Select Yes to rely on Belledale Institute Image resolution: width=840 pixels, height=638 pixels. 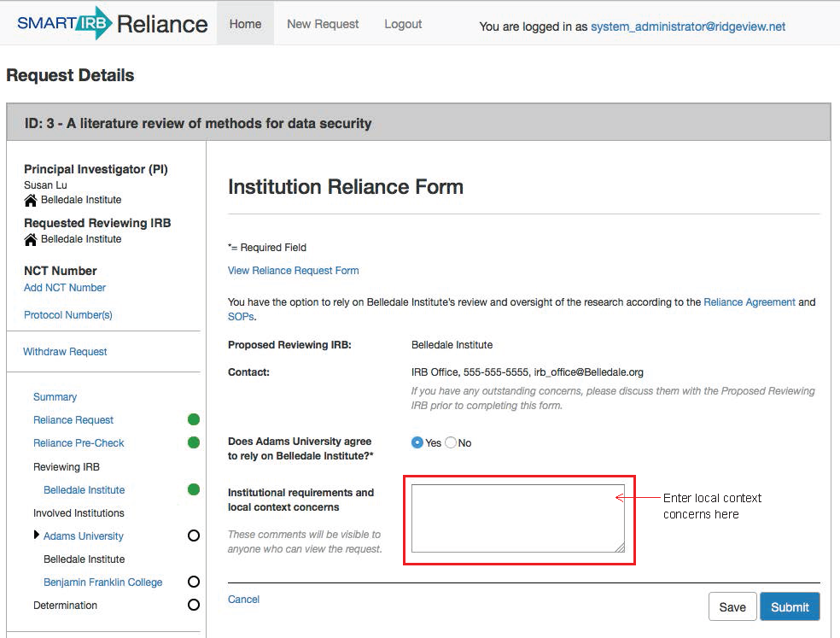click(x=417, y=442)
